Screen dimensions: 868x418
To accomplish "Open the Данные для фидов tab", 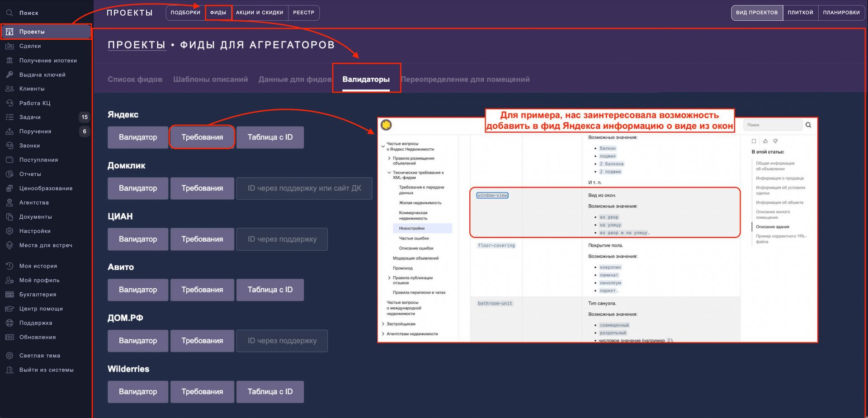I will click(x=295, y=79).
